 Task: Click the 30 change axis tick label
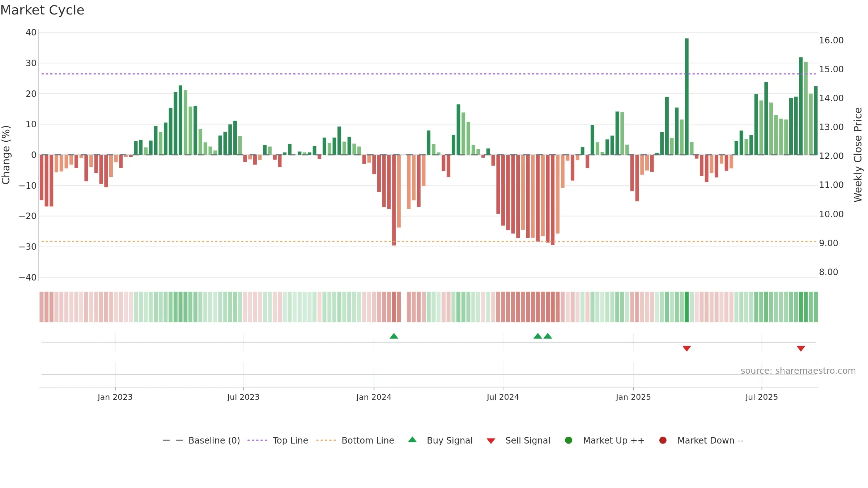[x=31, y=63]
